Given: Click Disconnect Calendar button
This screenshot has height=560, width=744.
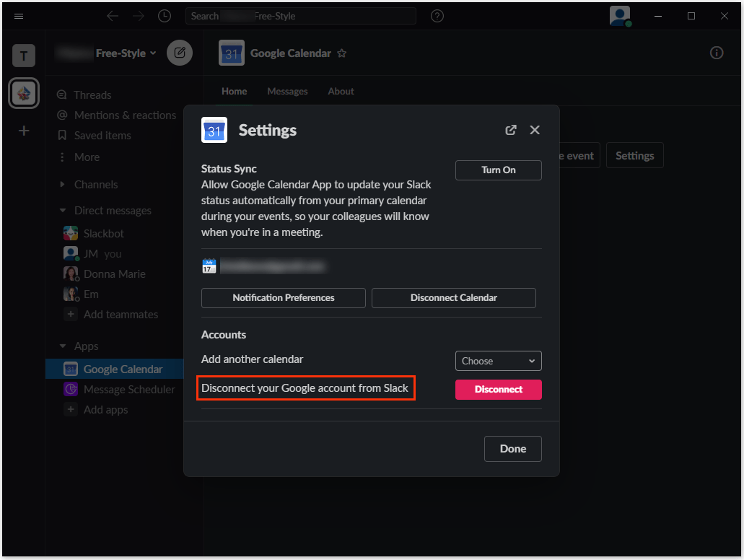Looking at the screenshot, I should 454,297.
